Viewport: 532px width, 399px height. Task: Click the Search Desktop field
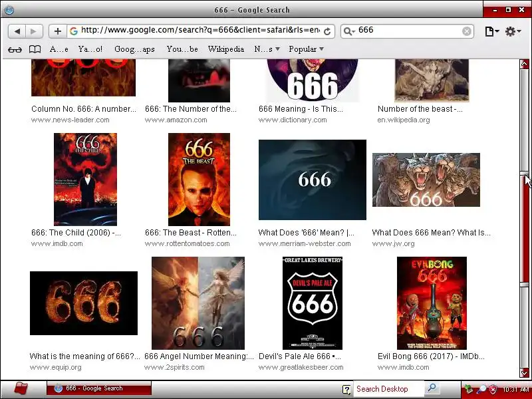[x=388, y=389]
